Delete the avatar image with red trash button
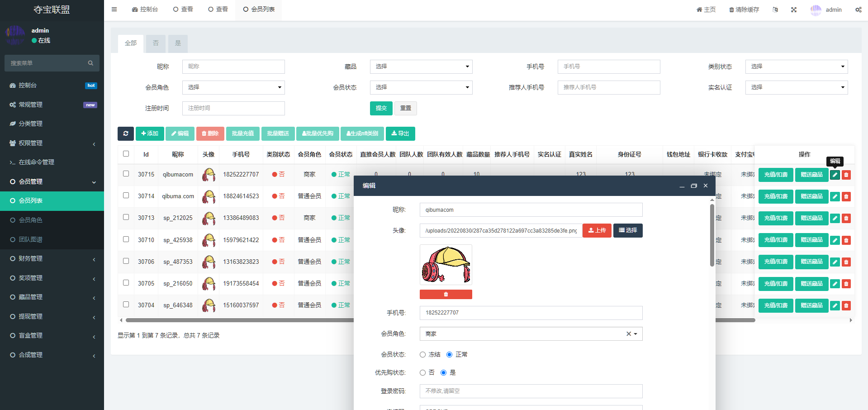Image resolution: width=868 pixels, height=410 pixels. 446,295
